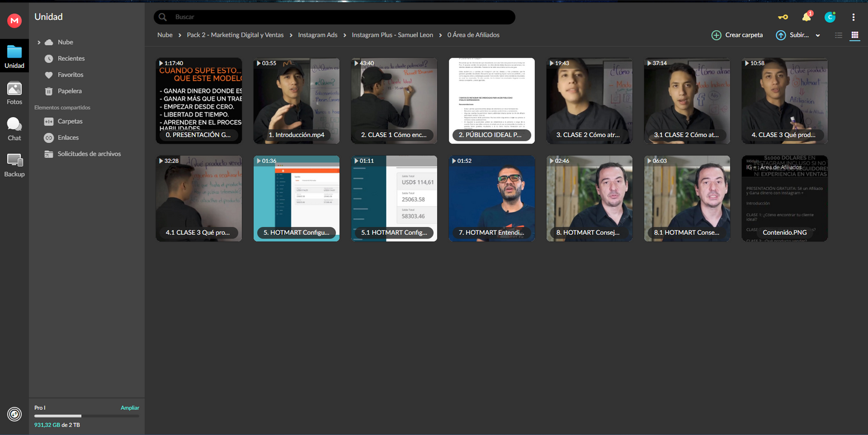The image size is (868, 435).
Task: Open the Subir dropdown arrow
Action: tap(818, 35)
